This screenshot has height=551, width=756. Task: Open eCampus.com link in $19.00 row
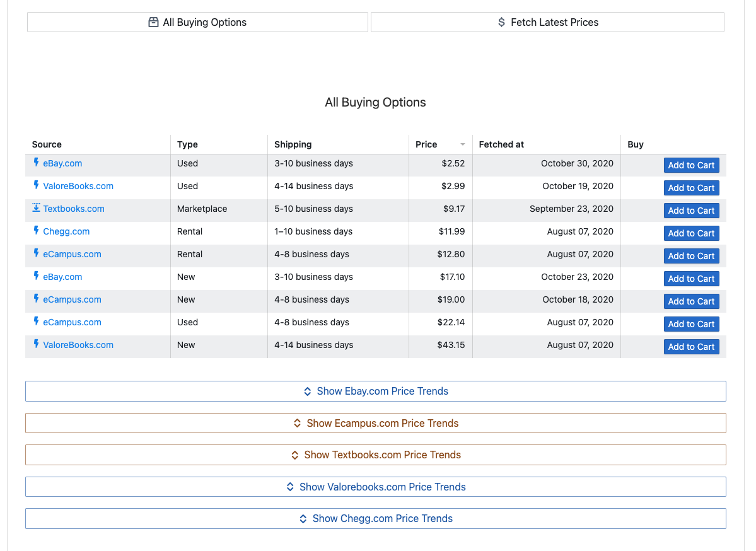point(73,299)
